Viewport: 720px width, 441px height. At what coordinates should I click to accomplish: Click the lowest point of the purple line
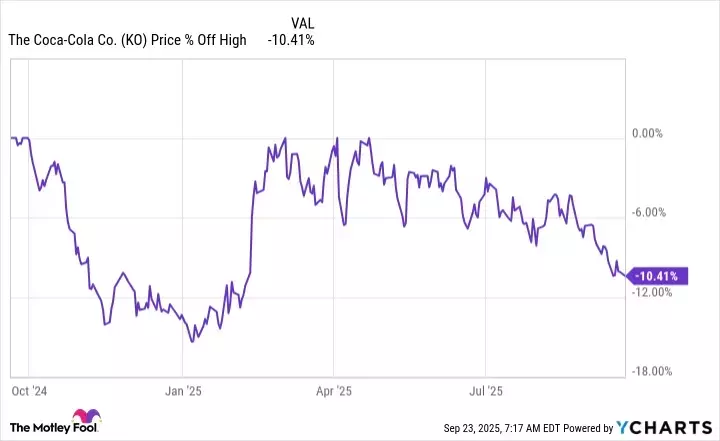pyautogui.click(x=191, y=341)
